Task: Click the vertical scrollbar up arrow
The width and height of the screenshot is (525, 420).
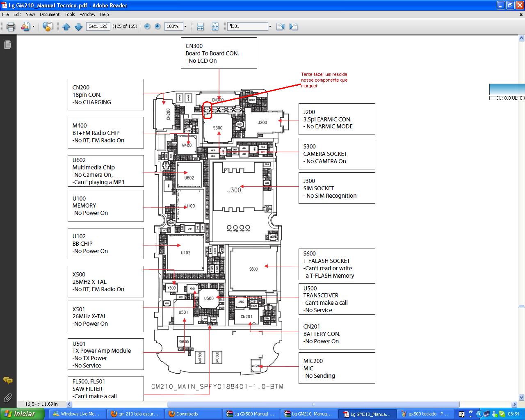Action: click(521, 39)
